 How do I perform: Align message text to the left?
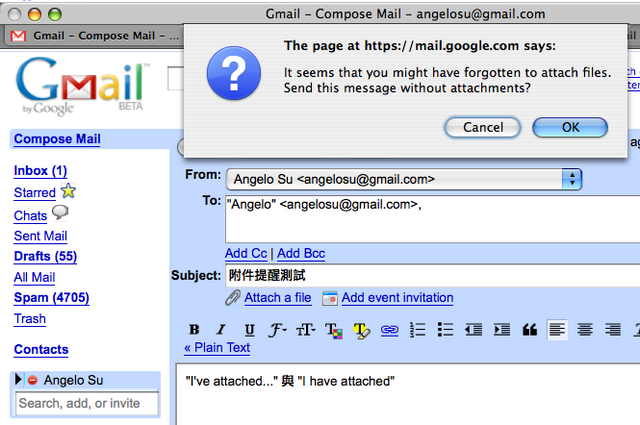tap(557, 329)
